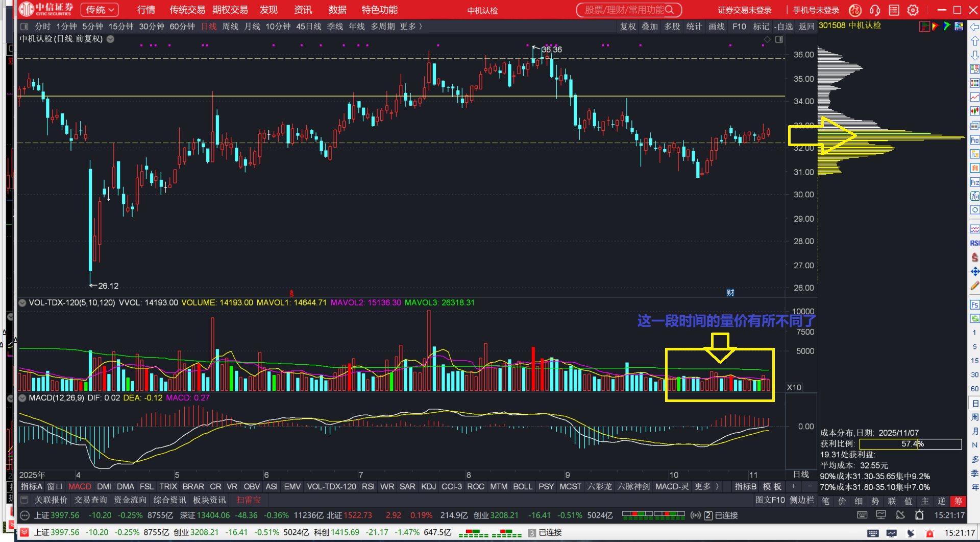Open the MACD(12,26,9) panel dropdown circle

click(22, 398)
